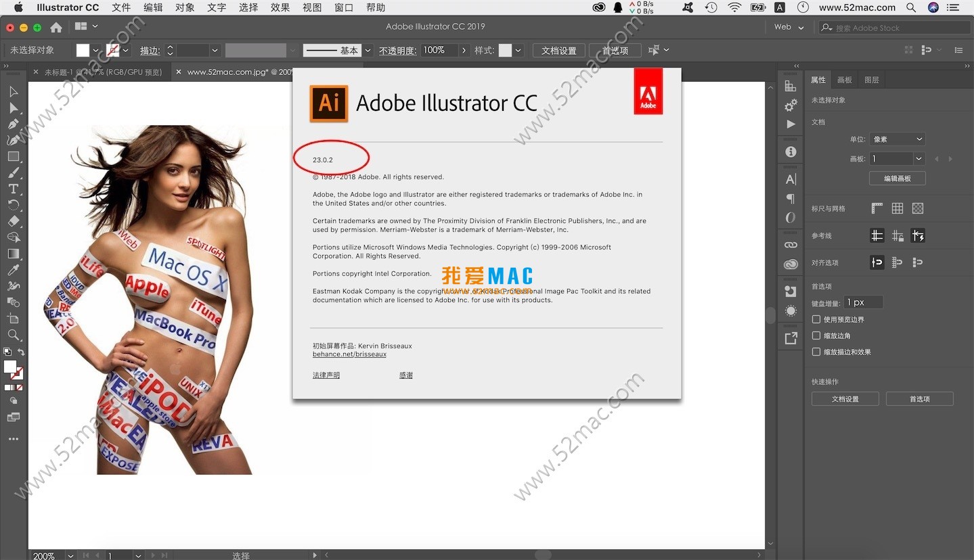
Task: Open the Web workspace dropdown
Action: tap(789, 27)
